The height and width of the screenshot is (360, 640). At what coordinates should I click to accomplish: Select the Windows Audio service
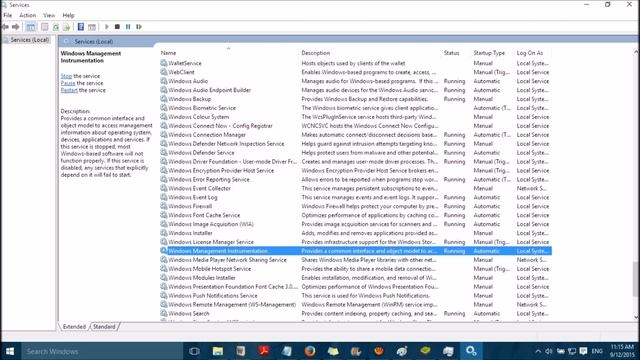(355, 81)
